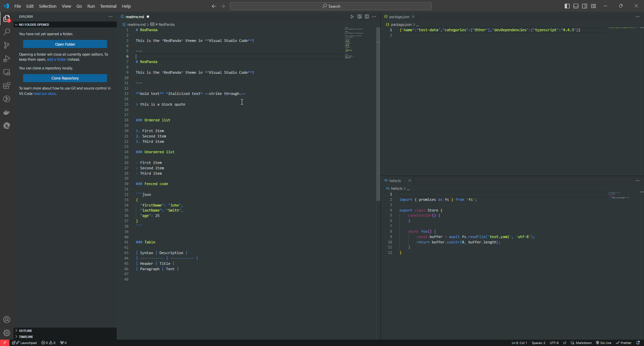This screenshot has height=346, width=644.
Task: Click the VS Code logo in the title bar
Action: click(x=6, y=6)
